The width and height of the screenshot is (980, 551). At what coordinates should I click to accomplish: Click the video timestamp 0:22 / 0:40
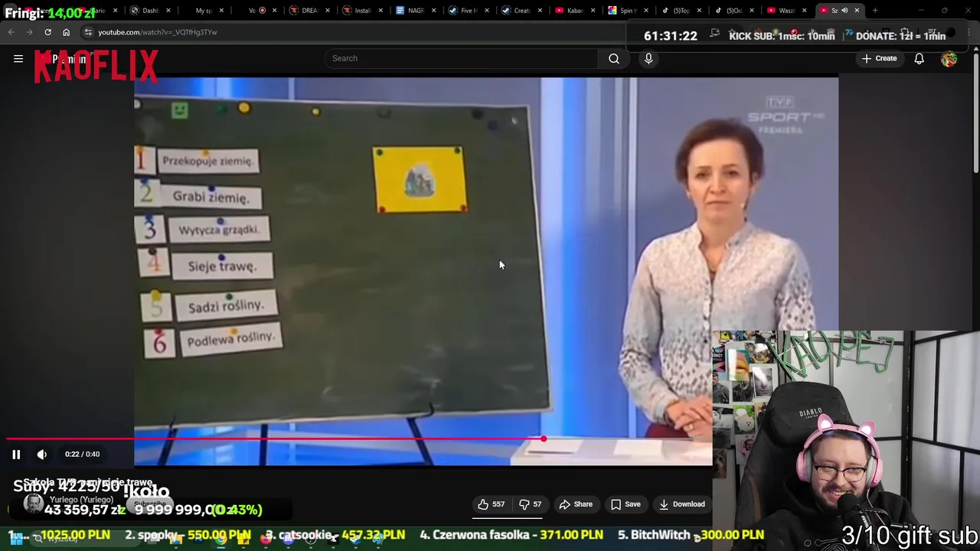82,455
